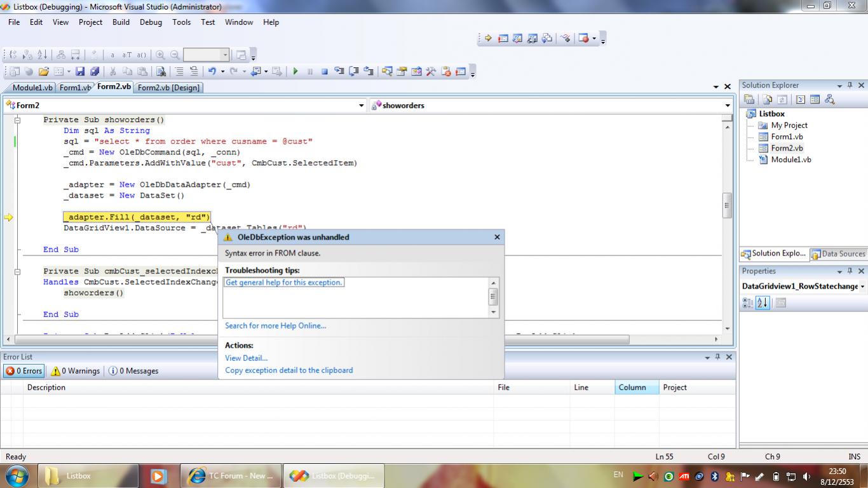Collapse the cmbCust_selectedIndexChanged sub outline
The height and width of the screenshot is (488, 868).
pos(18,271)
